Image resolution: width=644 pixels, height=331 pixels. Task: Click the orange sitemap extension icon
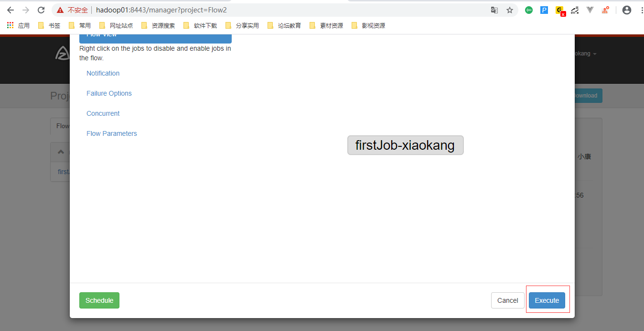(605, 10)
